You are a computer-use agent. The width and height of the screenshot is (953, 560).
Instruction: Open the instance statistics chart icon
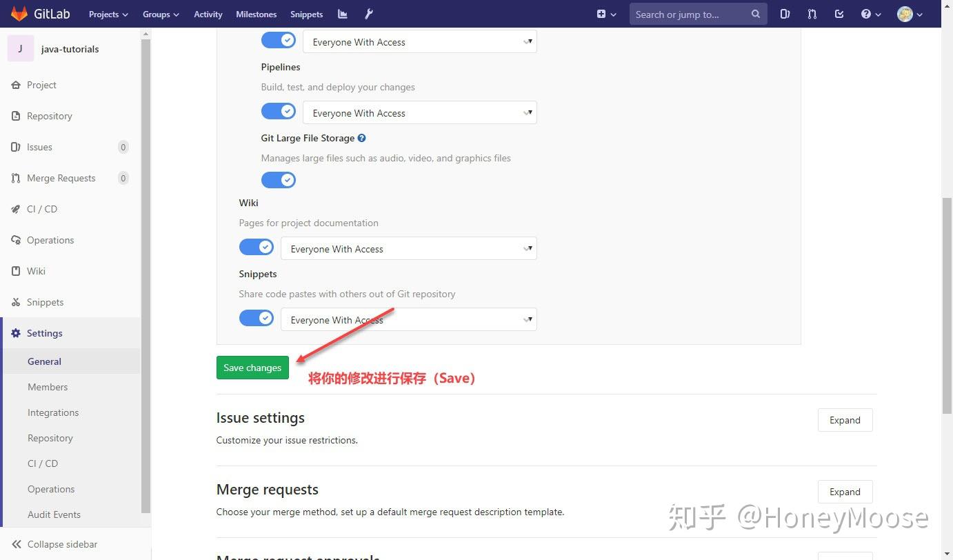[342, 14]
